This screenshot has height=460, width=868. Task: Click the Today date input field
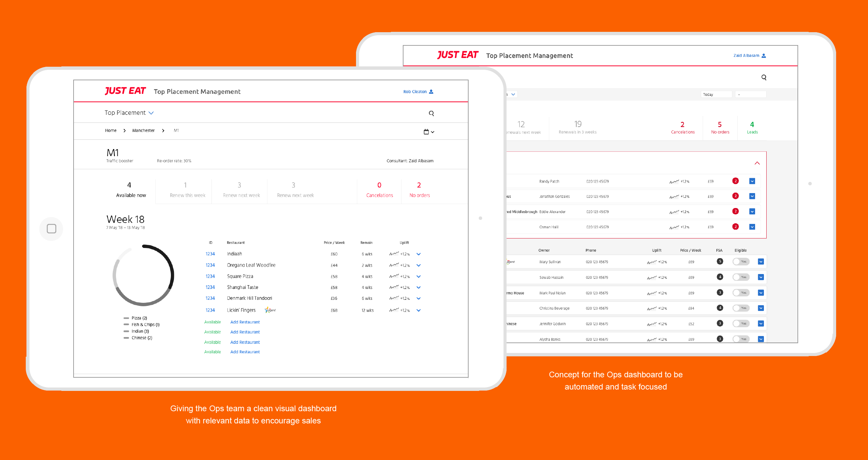coord(716,95)
